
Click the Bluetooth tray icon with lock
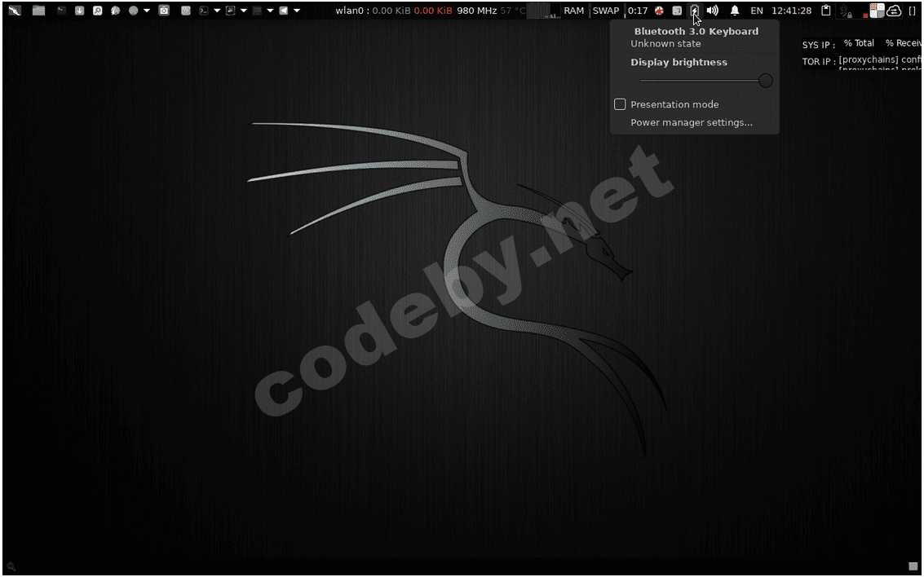pos(846,11)
